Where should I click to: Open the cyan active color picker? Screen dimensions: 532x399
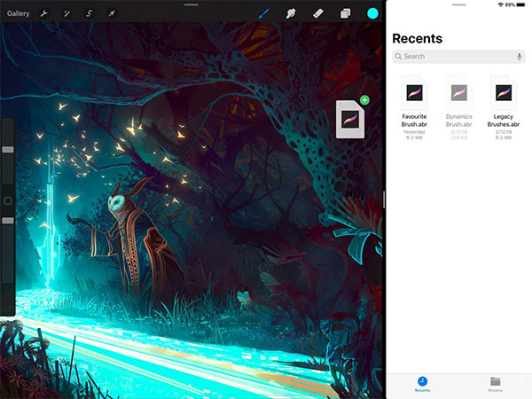372,14
